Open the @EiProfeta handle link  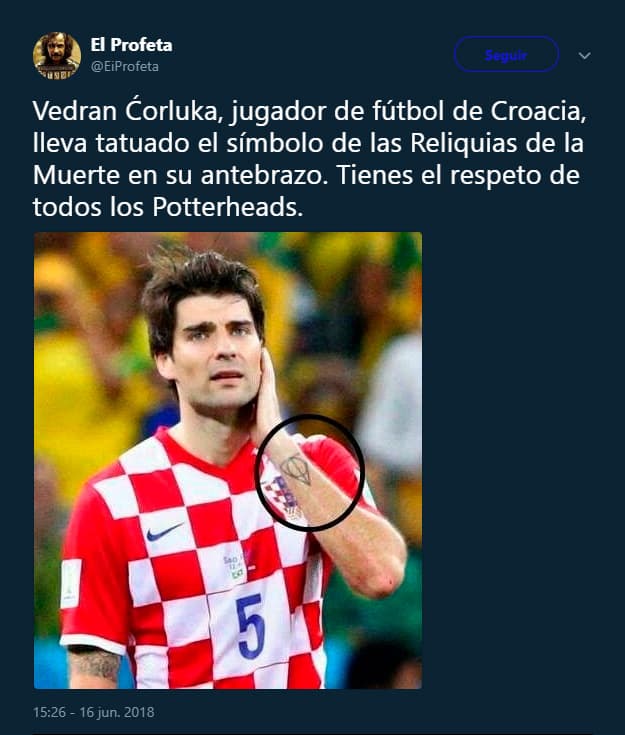pyautogui.click(x=125, y=67)
